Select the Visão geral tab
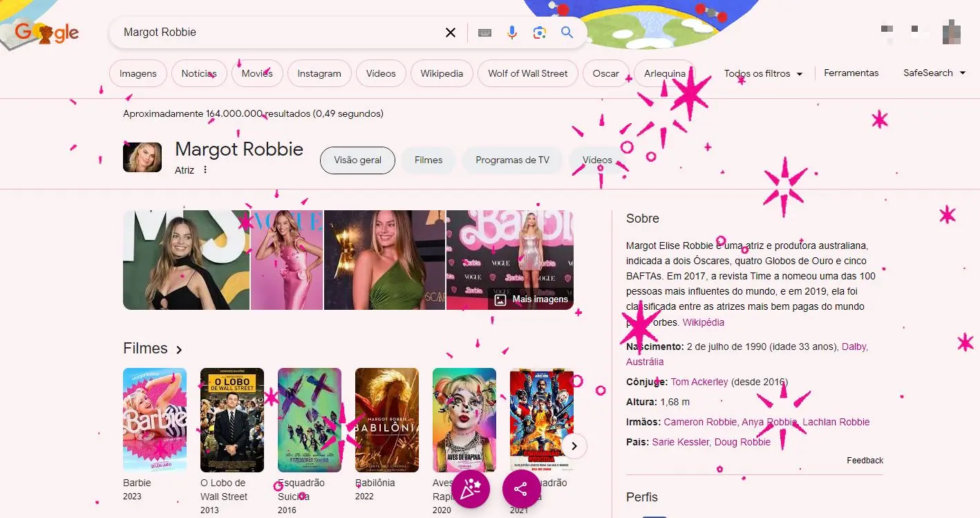Viewport: 980px width, 518px height. click(357, 160)
